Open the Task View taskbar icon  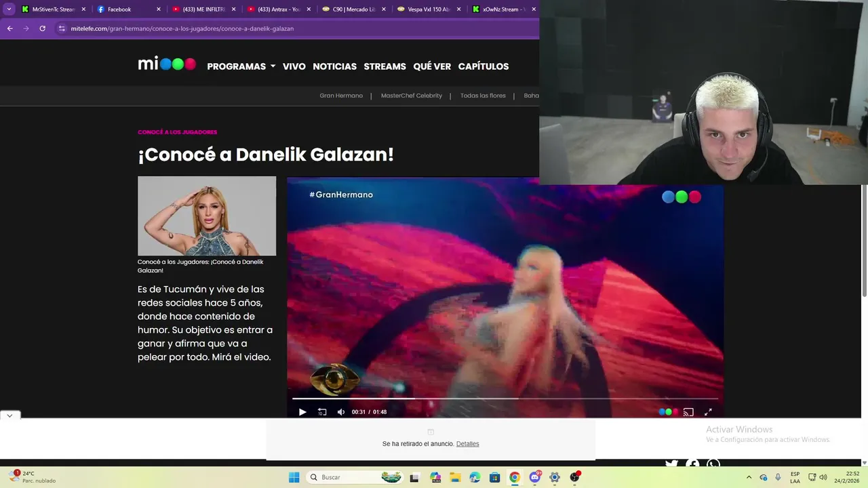[x=414, y=477]
